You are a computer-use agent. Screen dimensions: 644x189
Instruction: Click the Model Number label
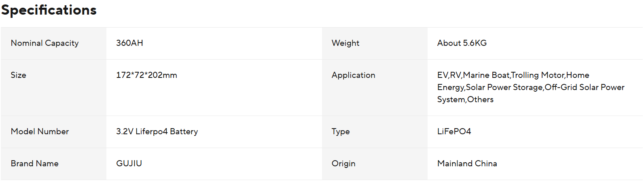point(40,131)
